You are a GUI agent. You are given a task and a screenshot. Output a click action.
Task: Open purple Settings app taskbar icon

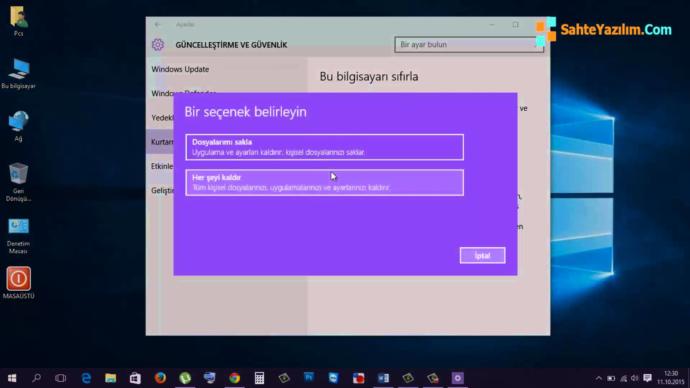[458, 378]
